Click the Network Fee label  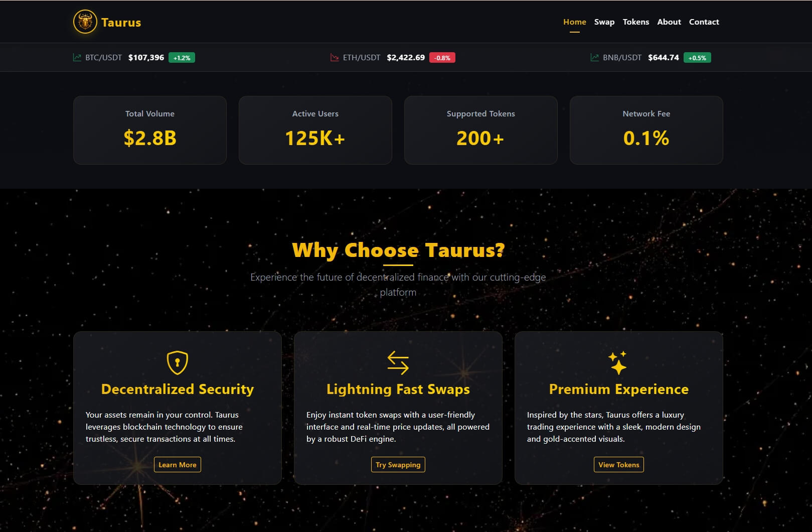[646, 114]
